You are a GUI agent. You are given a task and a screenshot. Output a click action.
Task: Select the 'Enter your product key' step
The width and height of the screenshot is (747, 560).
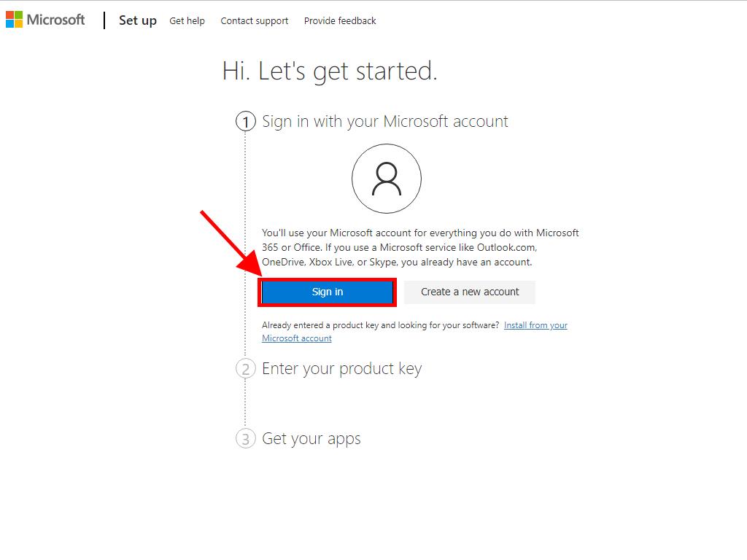[x=341, y=369]
